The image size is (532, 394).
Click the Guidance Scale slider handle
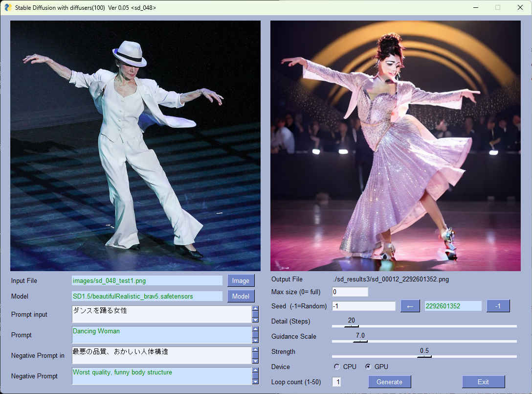(360, 341)
